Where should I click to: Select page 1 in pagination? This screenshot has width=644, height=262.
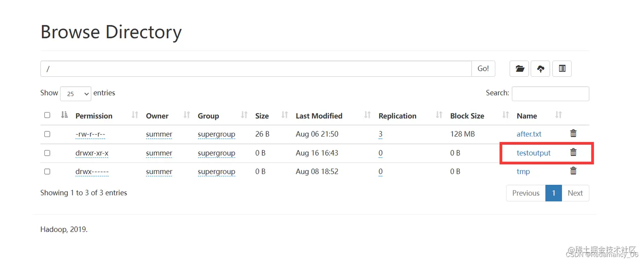554,193
